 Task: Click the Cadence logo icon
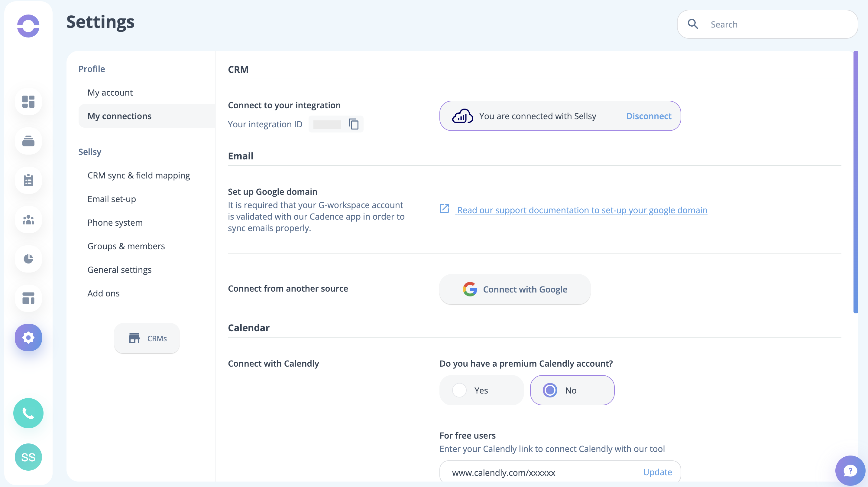click(28, 26)
